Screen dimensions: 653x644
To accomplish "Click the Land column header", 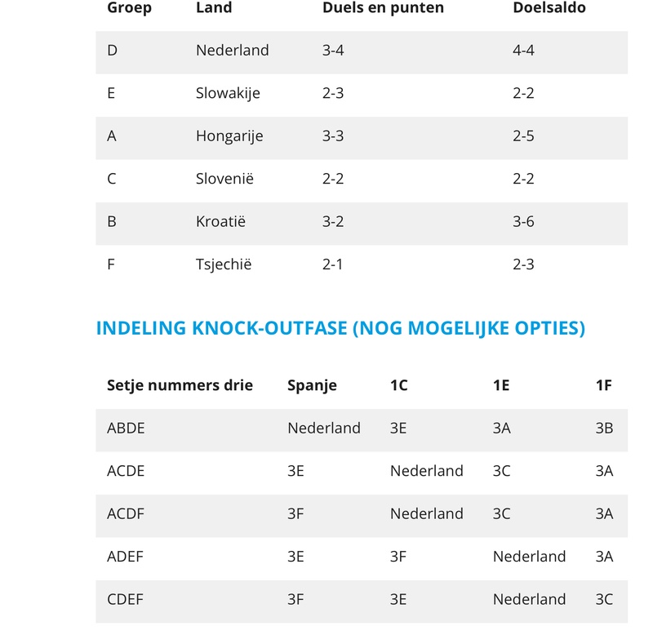I will [x=214, y=8].
